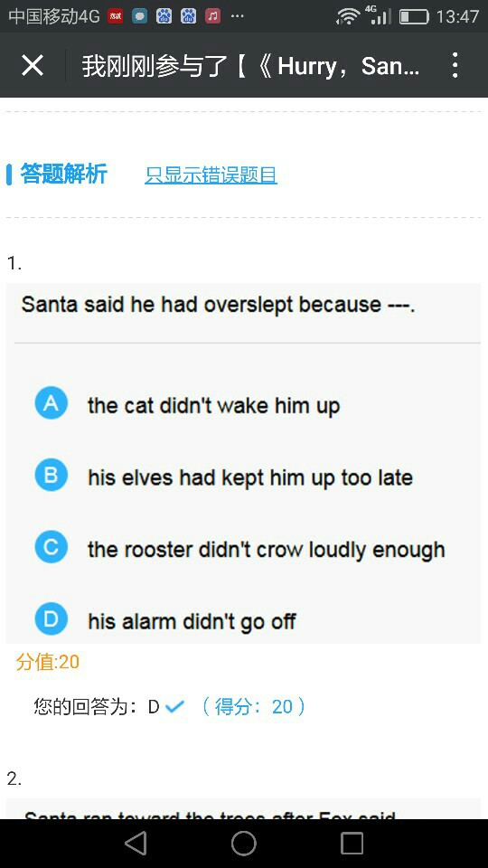Tap the Android home circle button
This screenshot has height=868, width=488.
point(243,844)
